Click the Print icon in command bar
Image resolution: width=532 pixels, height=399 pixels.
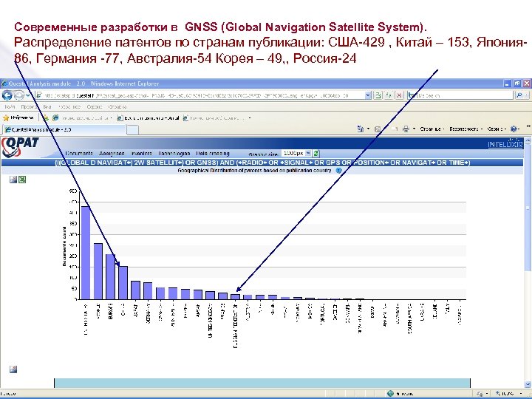pos(406,129)
